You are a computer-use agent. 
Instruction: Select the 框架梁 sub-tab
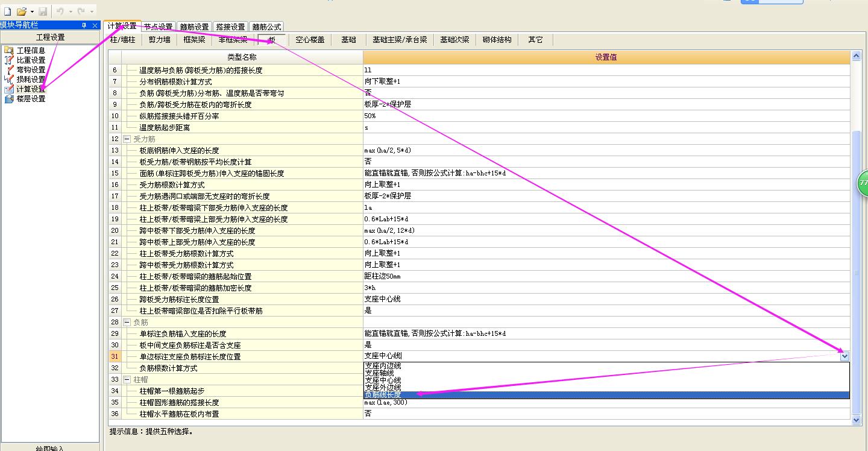point(194,40)
